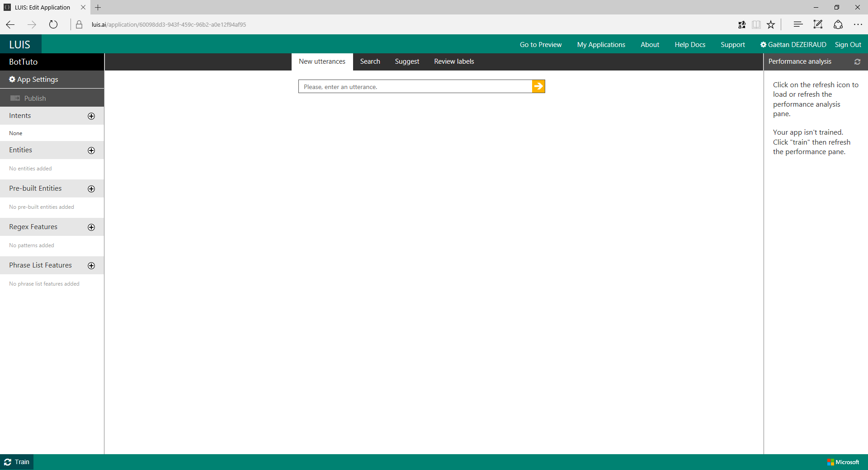Open App Settings in sidebar
The width and height of the screenshot is (868, 470).
pos(34,80)
